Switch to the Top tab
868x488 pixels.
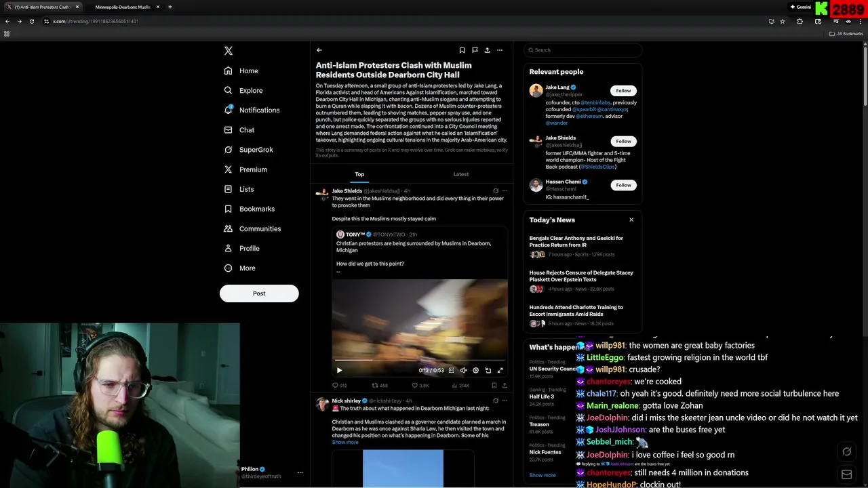pos(359,174)
